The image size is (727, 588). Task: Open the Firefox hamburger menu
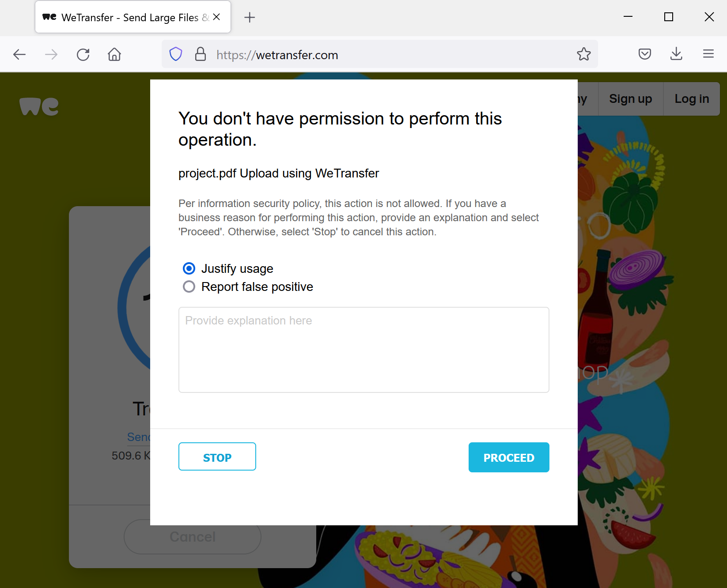pos(708,54)
